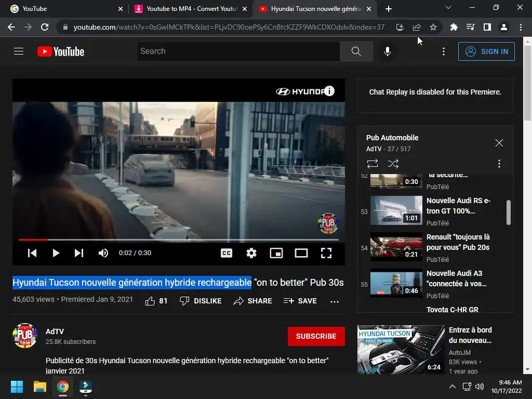Click the SIGN IN button
The height and width of the screenshot is (399, 532).
point(486,51)
